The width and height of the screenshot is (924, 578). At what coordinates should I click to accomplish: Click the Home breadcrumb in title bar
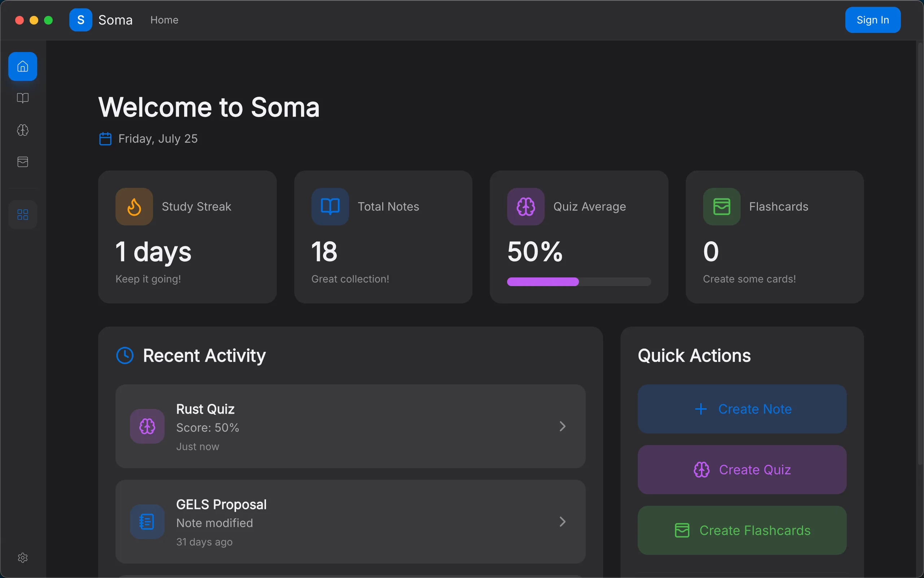coord(164,20)
